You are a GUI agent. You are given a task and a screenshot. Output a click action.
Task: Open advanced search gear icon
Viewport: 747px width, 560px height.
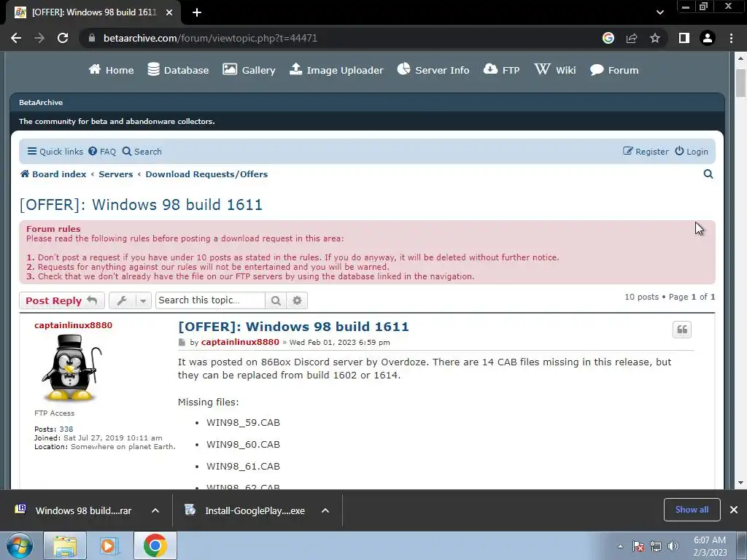point(298,300)
